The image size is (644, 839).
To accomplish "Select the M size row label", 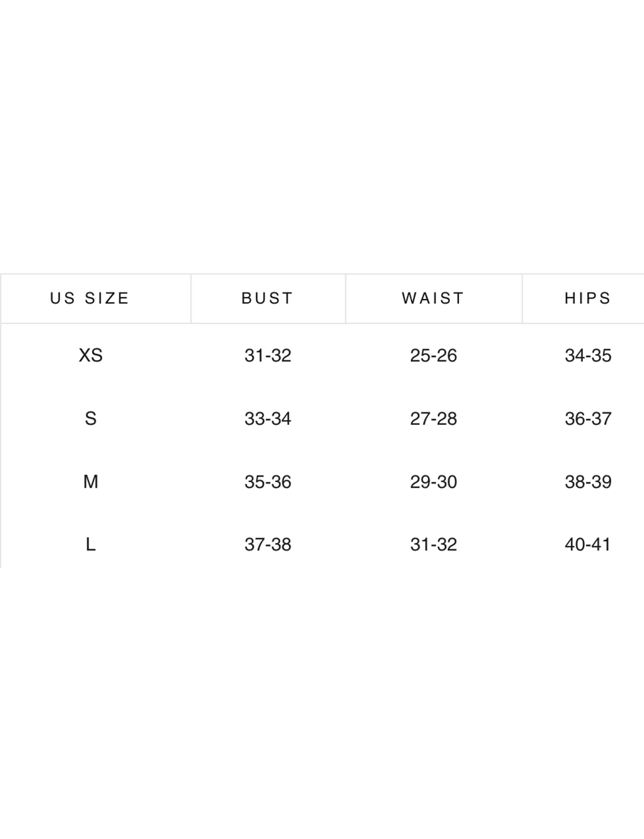I will 91,482.
